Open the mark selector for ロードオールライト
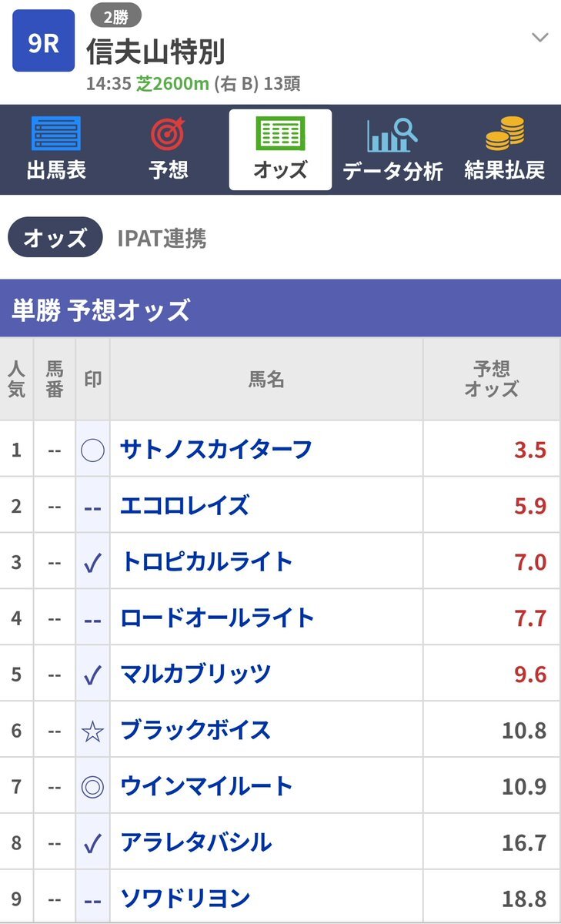This screenshot has height=924, width=561. 92,618
